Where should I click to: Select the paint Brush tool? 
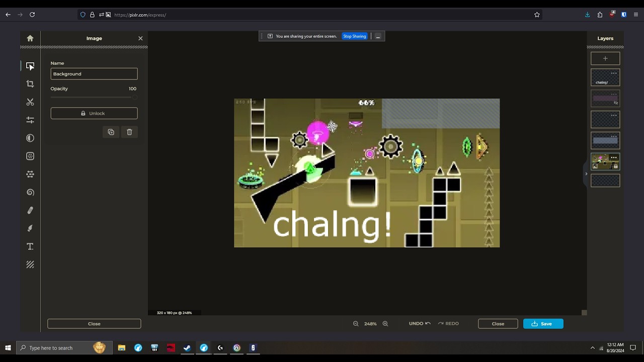click(x=30, y=228)
